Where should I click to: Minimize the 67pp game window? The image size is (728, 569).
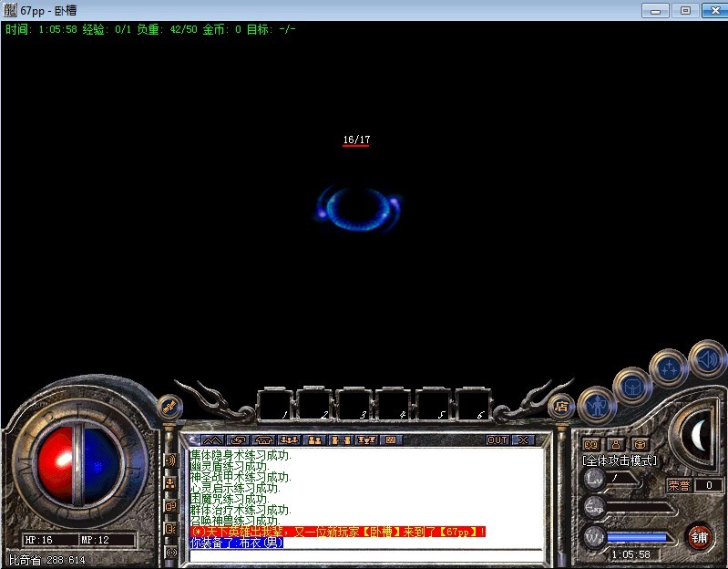(x=656, y=10)
